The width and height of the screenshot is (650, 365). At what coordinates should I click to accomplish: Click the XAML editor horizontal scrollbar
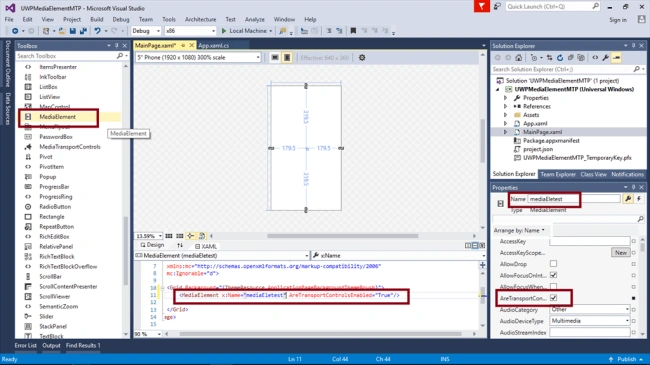(x=320, y=334)
